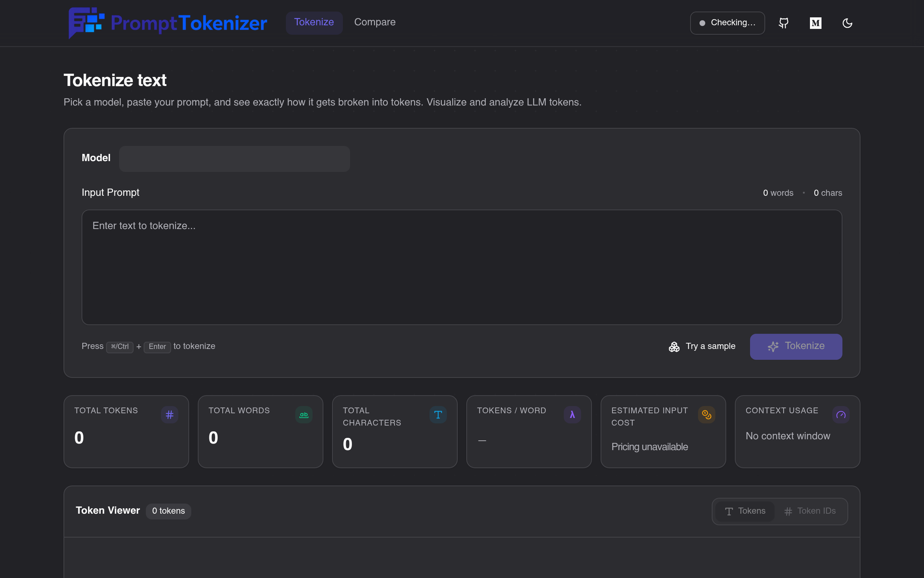Switch to the Compare tab
The image size is (924, 578).
click(x=375, y=22)
